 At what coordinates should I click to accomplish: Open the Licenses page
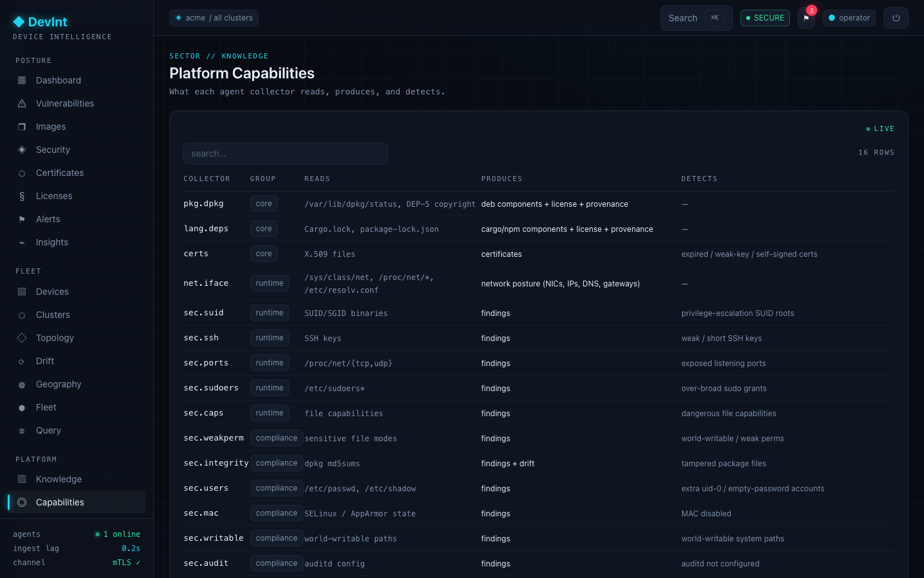point(77,196)
